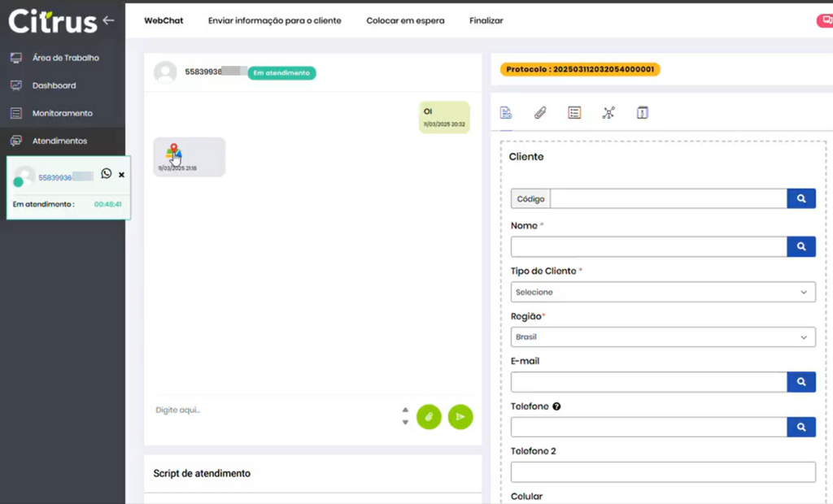The width and height of the screenshot is (833, 504).
Task: Click the Nome input field
Action: click(648, 247)
